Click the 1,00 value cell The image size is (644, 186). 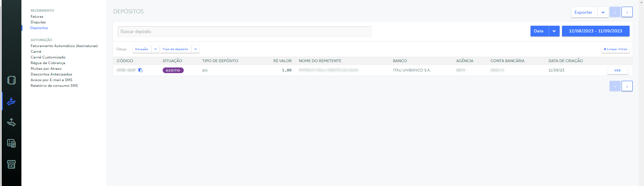(x=287, y=70)
